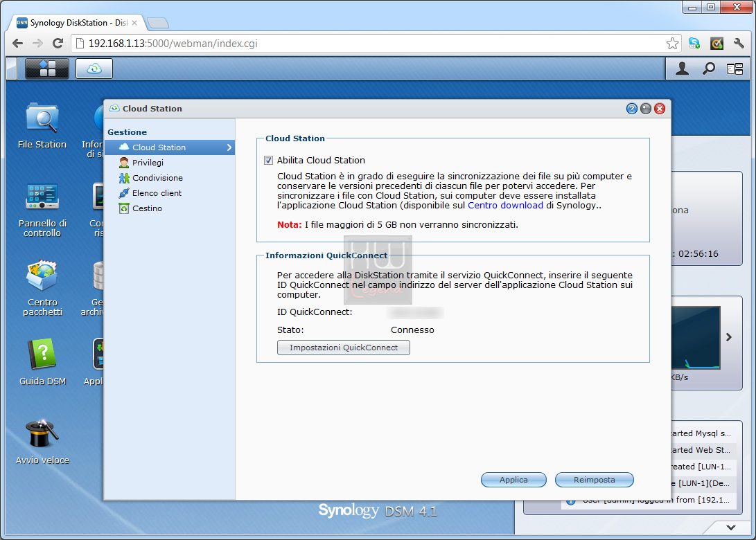Click the Applica button
This screenshot has width=756, height=540.
(x=513, y=480)
